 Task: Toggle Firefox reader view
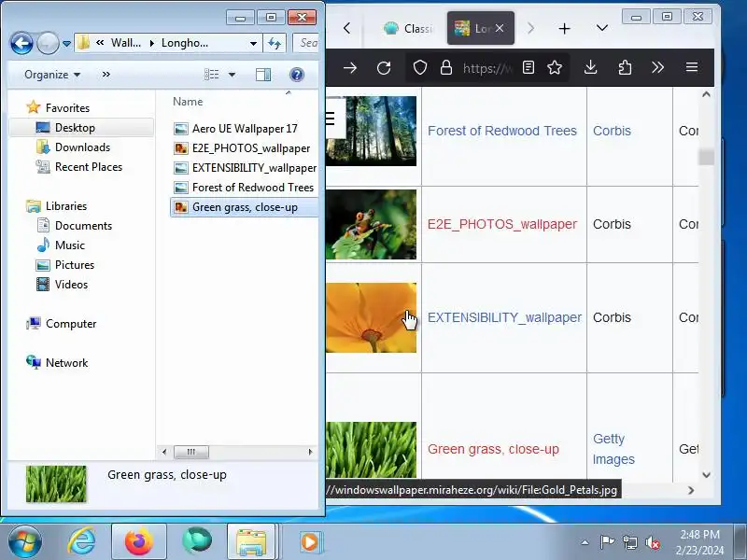point(529,67)
